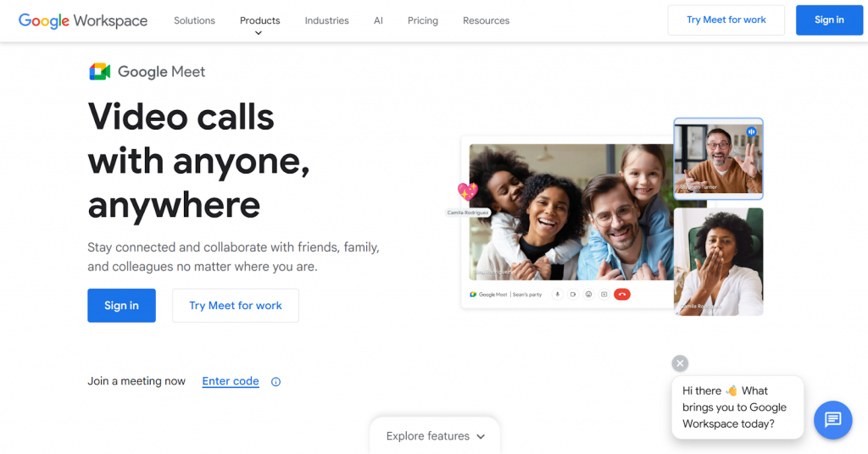Image resolution: width=868 pixels, height=454 pixels.
Task: Click the microphone icon in Meet preview
Action: coord(558,294)
